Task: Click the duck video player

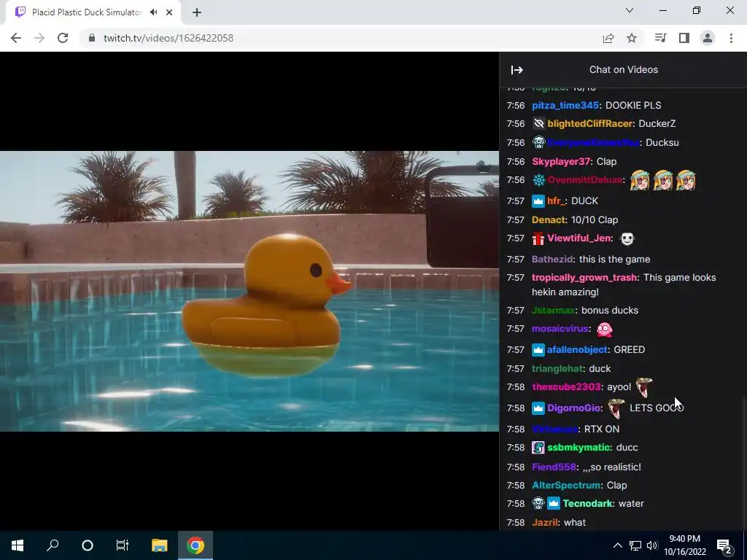Action: [249, 291]
